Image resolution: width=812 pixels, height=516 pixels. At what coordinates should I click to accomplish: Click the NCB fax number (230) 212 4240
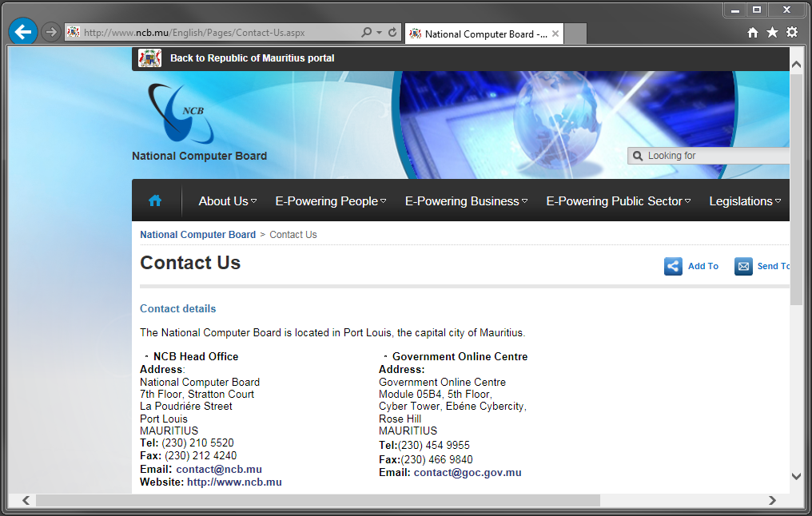coord(201,456)
